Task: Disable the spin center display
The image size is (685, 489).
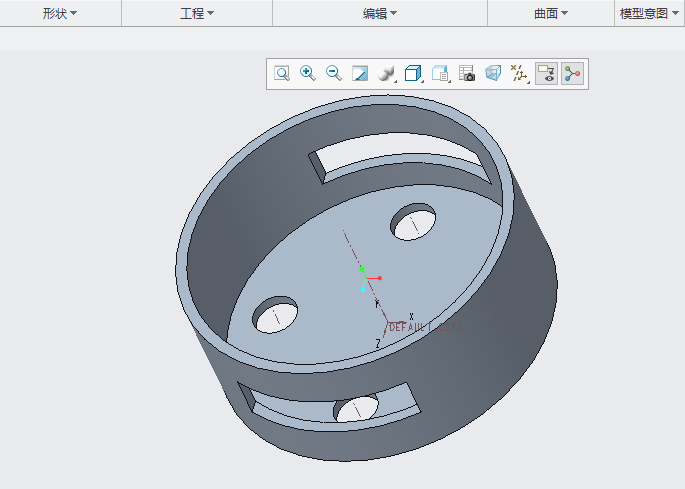Action: [572, 74]
